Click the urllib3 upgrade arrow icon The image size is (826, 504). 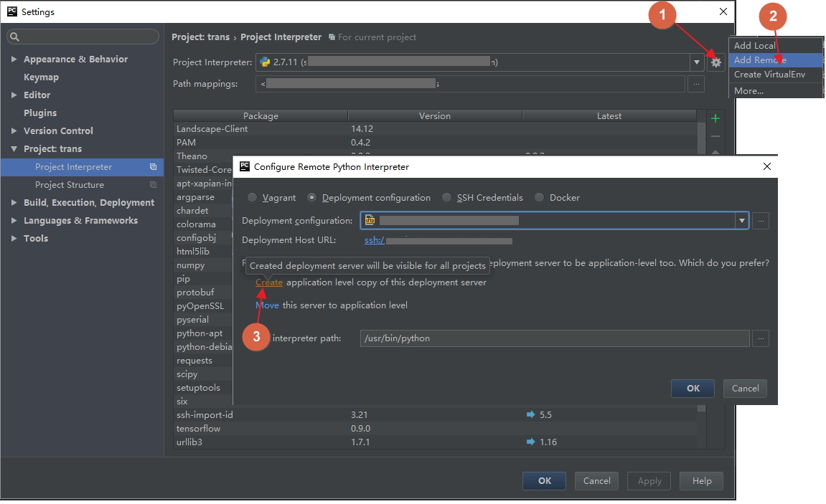[x=530, y=442]
